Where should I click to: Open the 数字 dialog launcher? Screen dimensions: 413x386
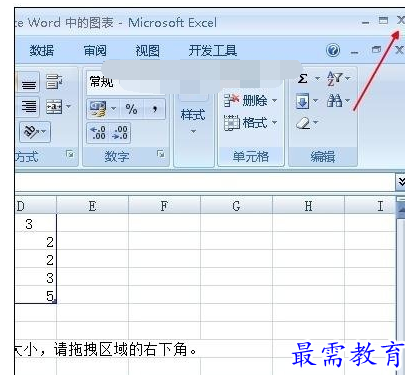(161, 154)
